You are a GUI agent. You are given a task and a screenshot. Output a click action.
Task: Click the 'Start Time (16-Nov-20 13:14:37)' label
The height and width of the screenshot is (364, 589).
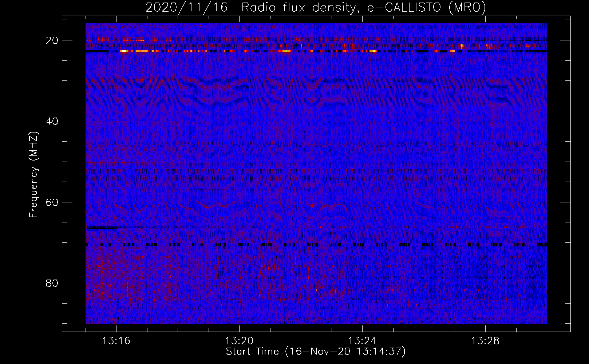click(316, 352)
